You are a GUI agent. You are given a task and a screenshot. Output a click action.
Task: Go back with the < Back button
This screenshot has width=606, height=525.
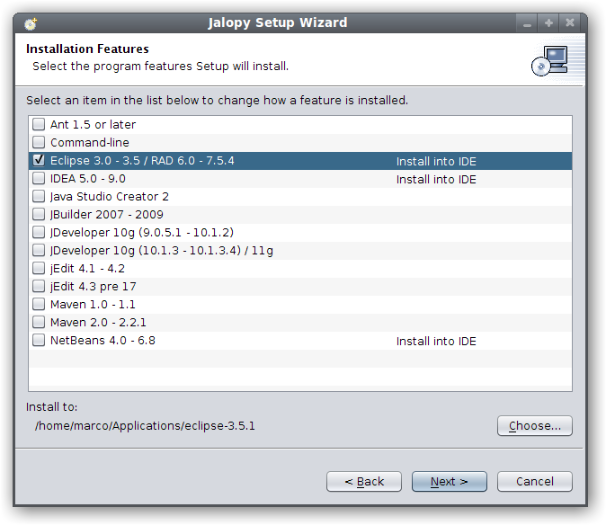coord(364,481)
